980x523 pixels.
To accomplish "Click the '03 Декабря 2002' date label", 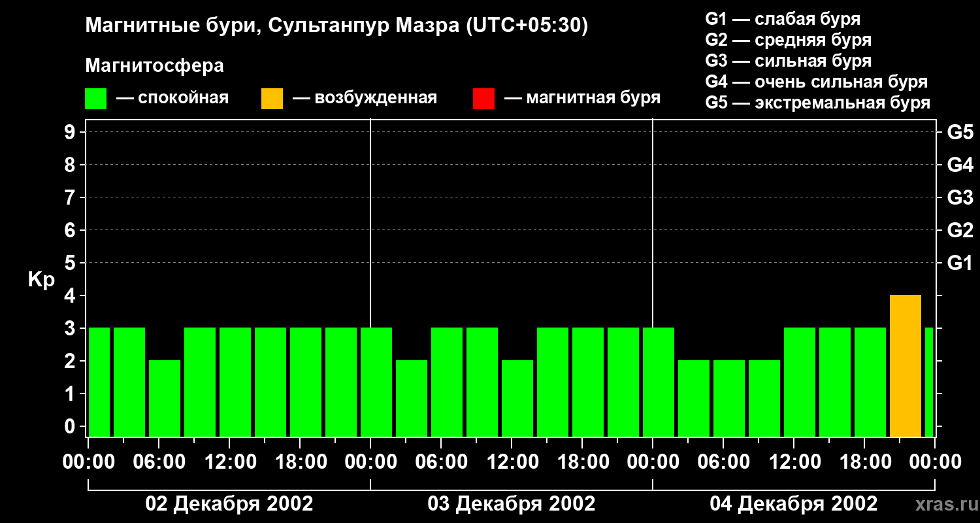I will pos(512,504).
